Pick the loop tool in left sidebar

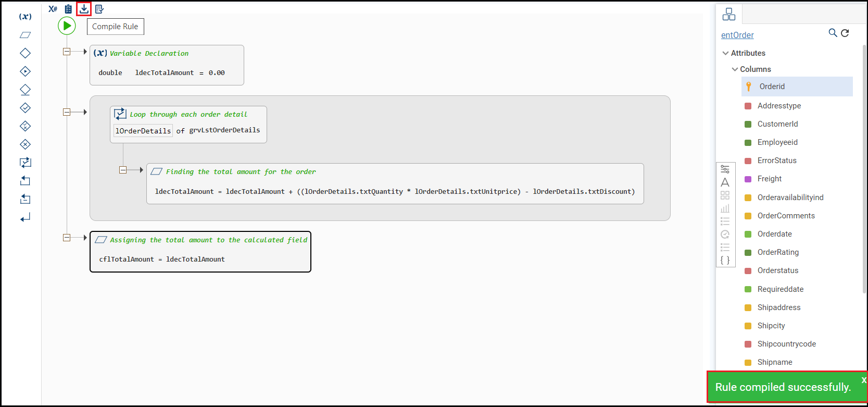[x=25, y=163]
